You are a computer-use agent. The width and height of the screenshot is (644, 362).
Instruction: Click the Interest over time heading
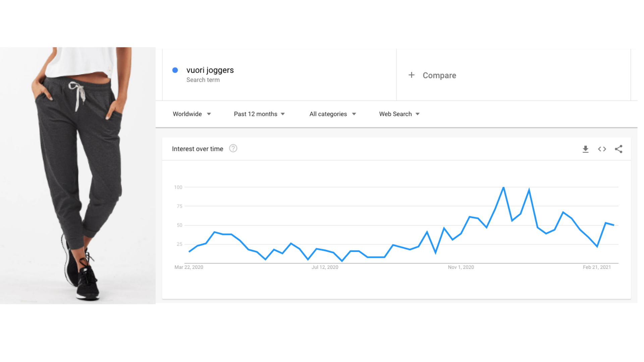click(x=197, y=148)
